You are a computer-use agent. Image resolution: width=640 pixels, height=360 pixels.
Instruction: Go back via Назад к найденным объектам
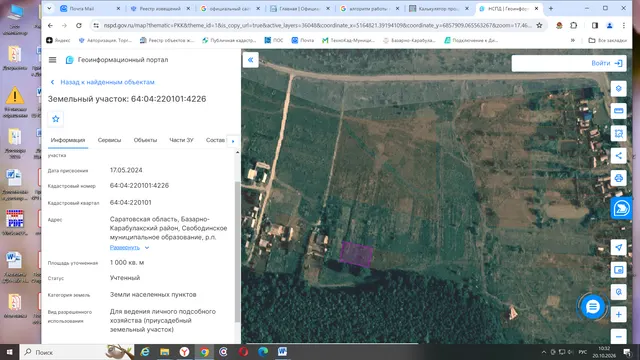click(103, 82)
